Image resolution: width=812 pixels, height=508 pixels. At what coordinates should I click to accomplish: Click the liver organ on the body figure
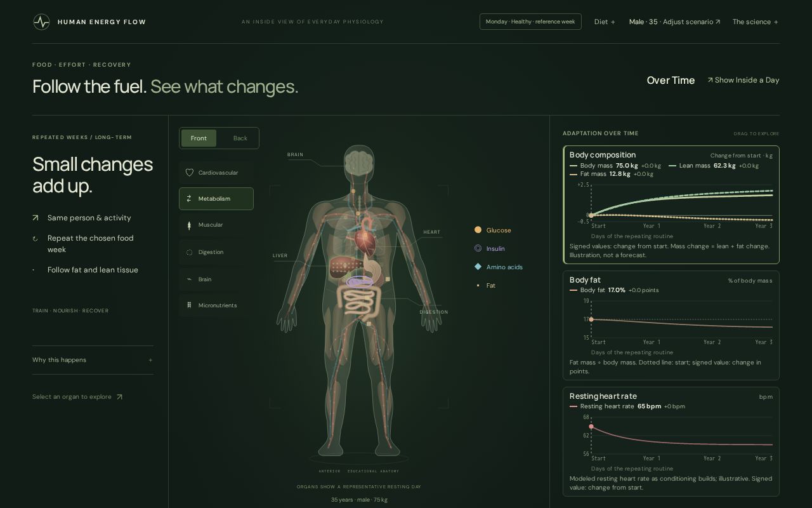tap(343, 267)
